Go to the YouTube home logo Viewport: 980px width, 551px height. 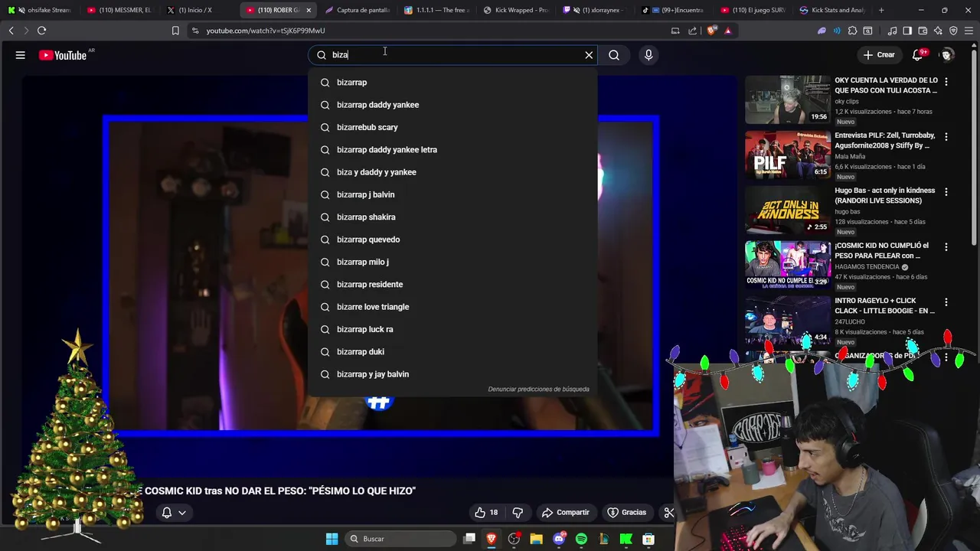tap(63, 55)
